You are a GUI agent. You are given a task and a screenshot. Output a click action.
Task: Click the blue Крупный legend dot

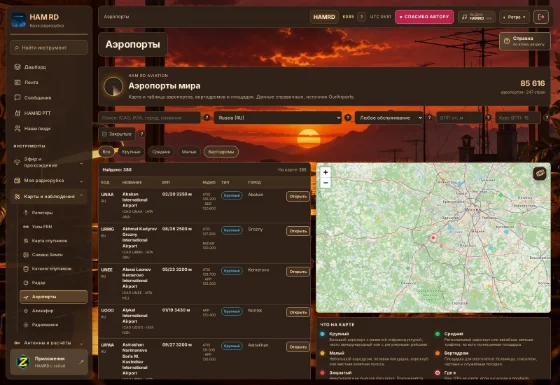coord(322,334)
